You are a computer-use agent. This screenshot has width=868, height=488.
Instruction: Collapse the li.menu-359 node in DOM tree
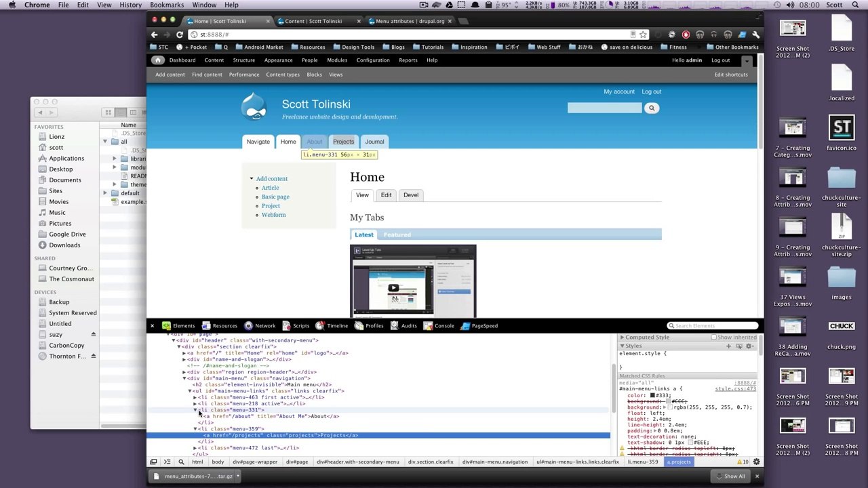[x=195, y=429]
